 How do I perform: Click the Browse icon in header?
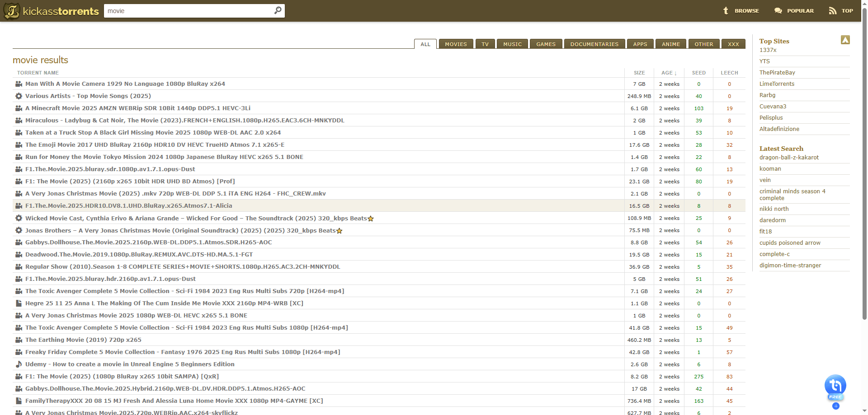coord(726,11)
